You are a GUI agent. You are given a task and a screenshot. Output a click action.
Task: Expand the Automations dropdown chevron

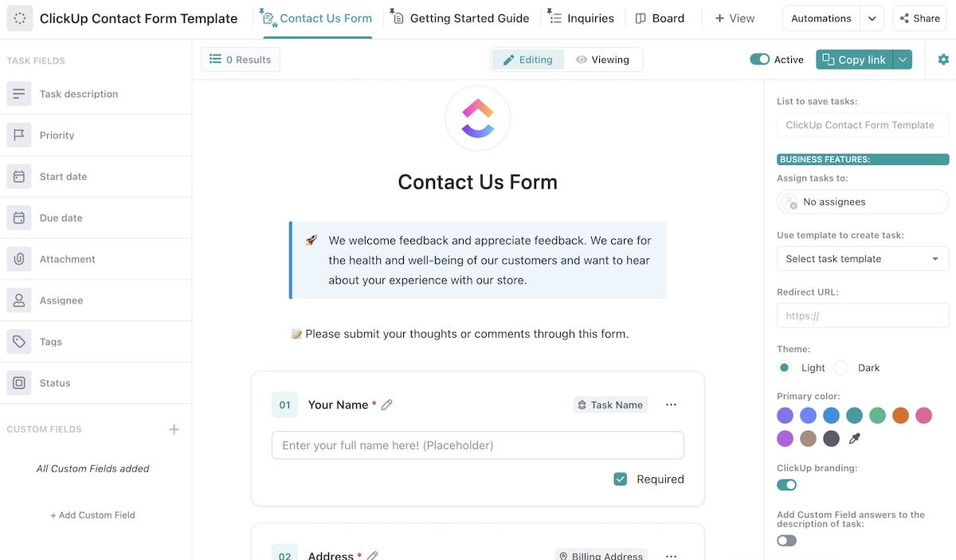pos(872,18)
